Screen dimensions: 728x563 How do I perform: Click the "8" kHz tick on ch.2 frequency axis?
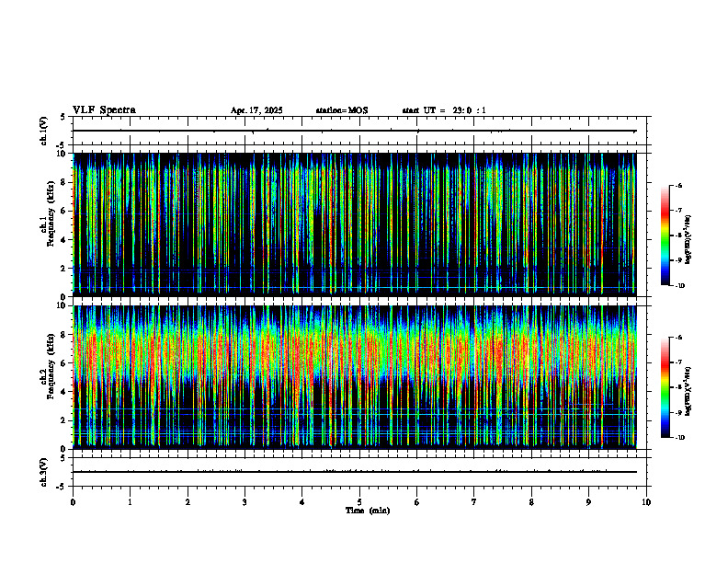[x=63, y=335]
